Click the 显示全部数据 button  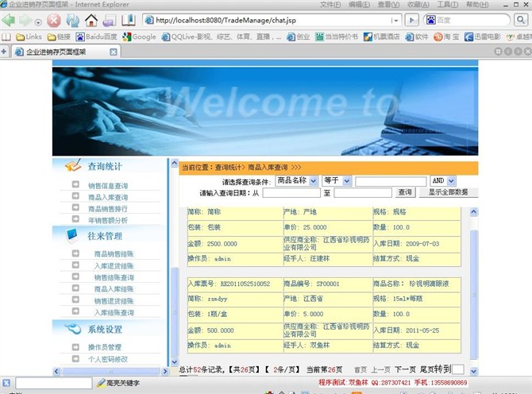pos(449,192)
